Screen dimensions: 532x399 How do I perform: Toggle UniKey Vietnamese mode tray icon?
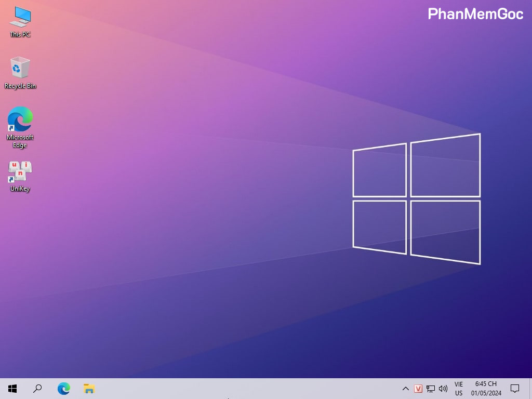(418, 389)
